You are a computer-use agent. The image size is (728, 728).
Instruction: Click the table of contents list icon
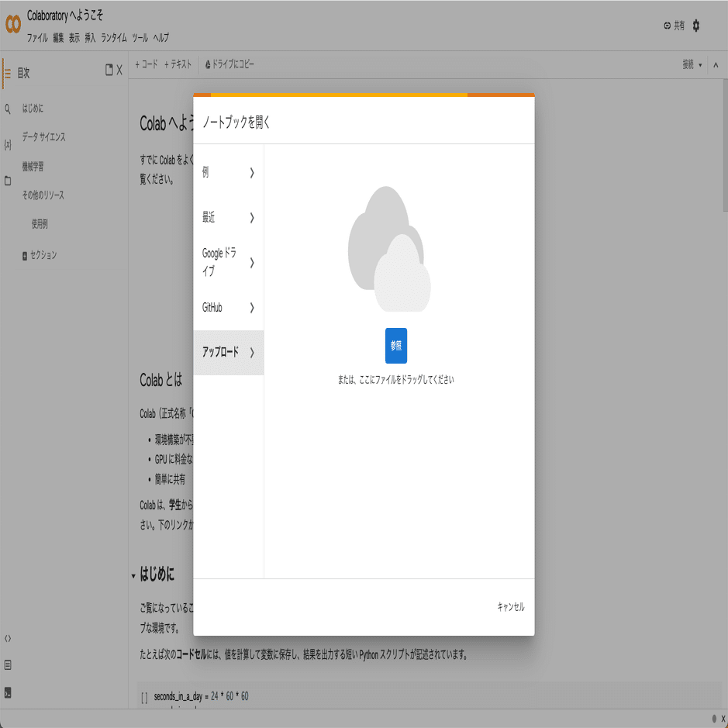(x=8, y=74)
